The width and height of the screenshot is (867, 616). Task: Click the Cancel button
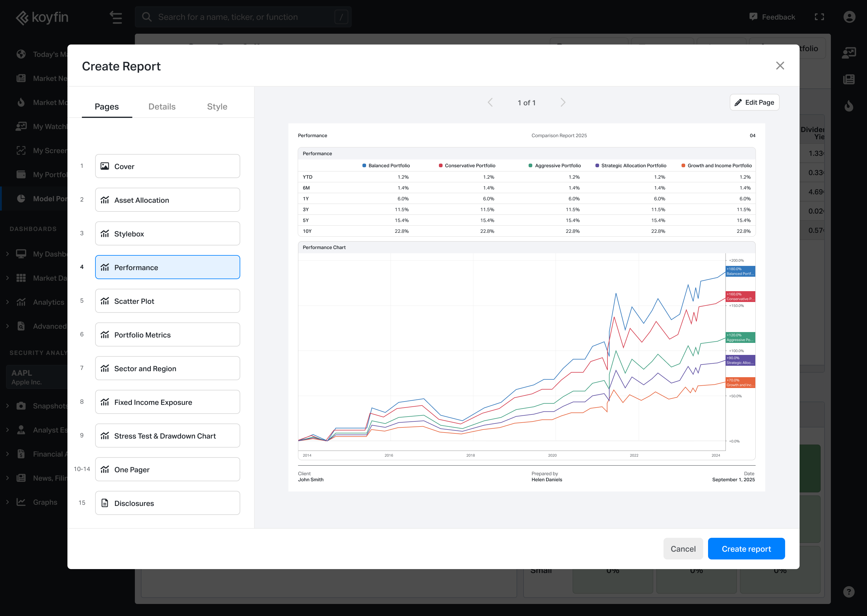[683, 549]
